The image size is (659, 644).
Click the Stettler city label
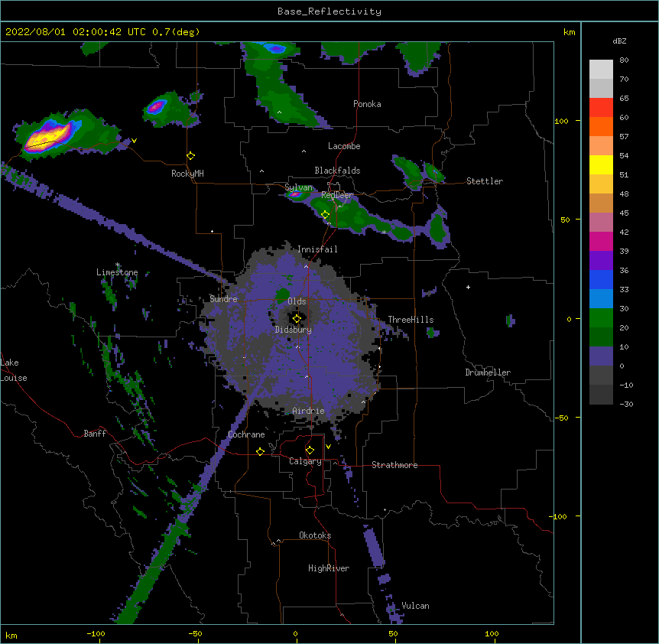coord(485,181)
